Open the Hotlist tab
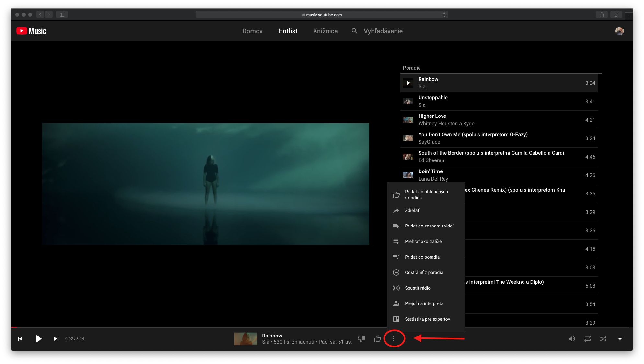Screen dimensions: 644x364 [x=288, y=31]
